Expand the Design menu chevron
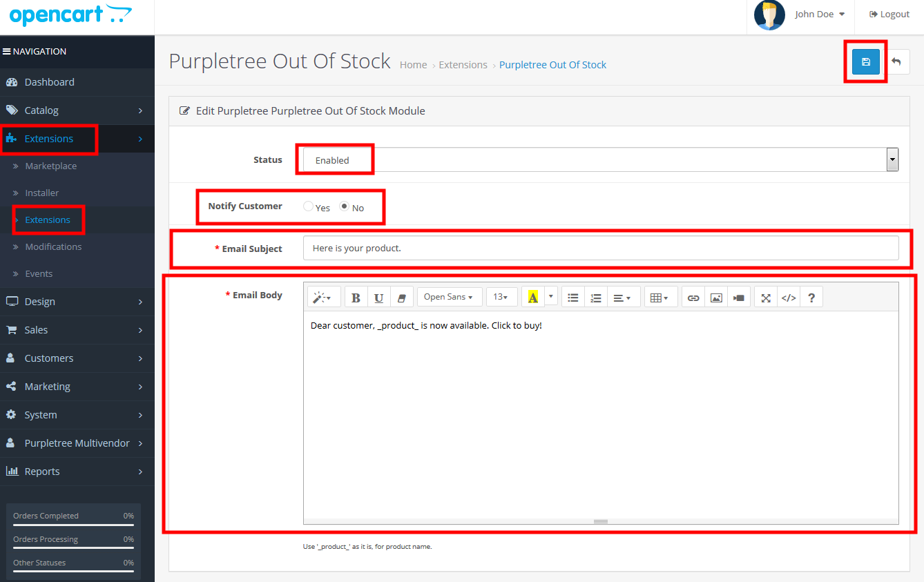The height and width of the screenshot is (582, 924). (x=140, y=302)
